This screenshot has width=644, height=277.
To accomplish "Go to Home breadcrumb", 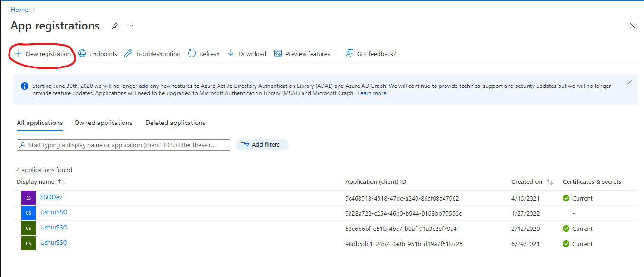I will coord(19,10).
